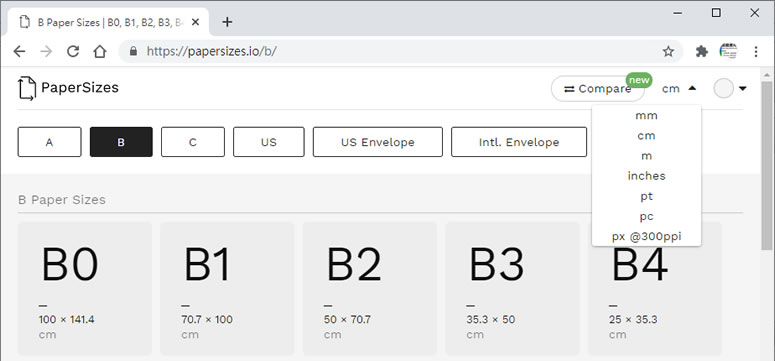Bookmark this page with the star icon
This screenshot has height=361, width=775.
[x=668, y=51]
